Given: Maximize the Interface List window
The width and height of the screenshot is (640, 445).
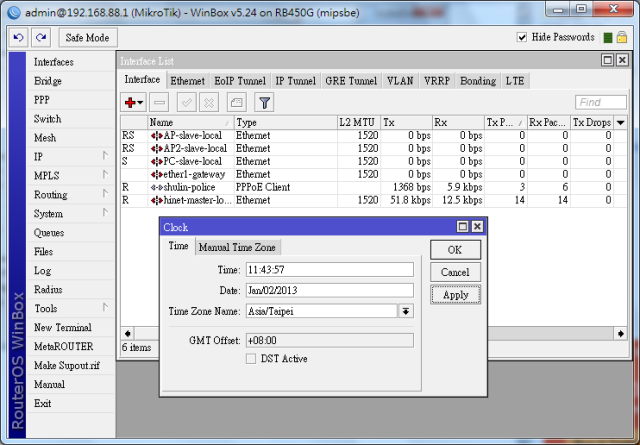Looking at the screenshot, I should pos(607,60).
